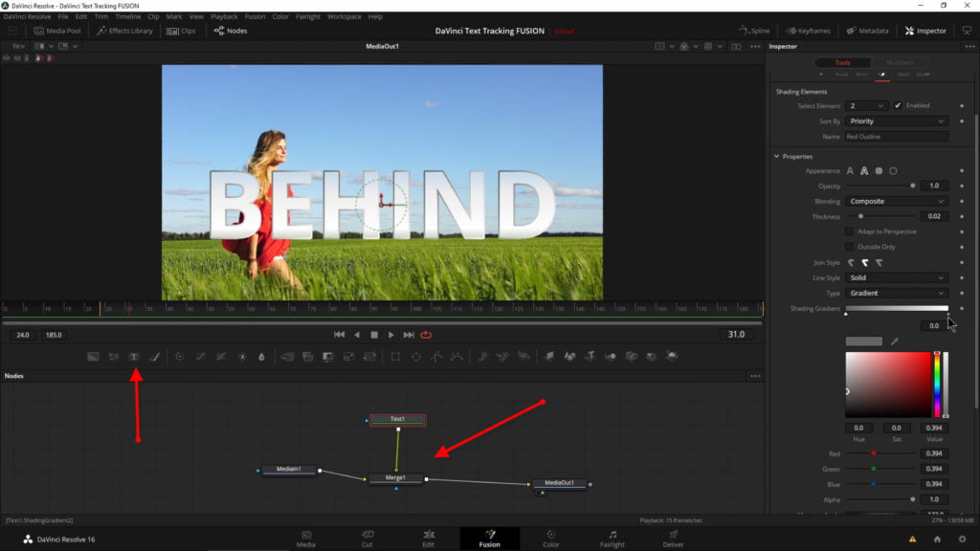Image resolution: width=980 pixels, height=551 pixels.
Task: Toggle Opacity keyframe dot
Action: pos(962,187)
